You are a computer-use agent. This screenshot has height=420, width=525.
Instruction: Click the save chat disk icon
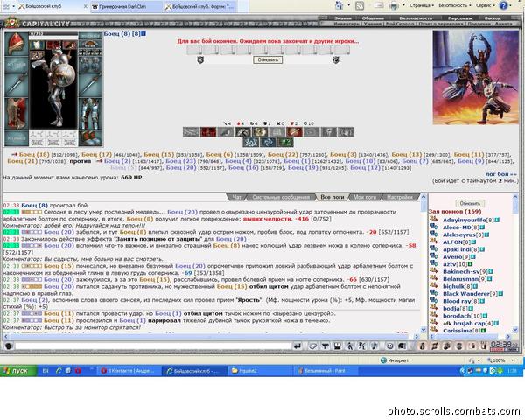[337, 346]
